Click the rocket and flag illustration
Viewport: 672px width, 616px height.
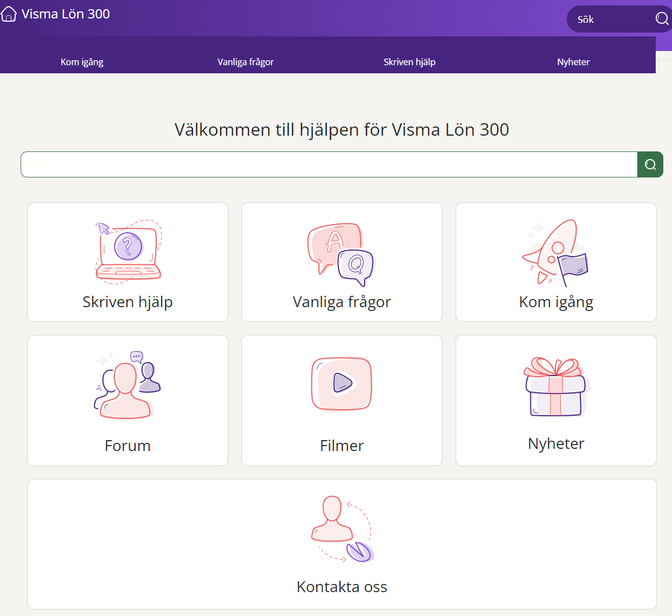[555, 252]
